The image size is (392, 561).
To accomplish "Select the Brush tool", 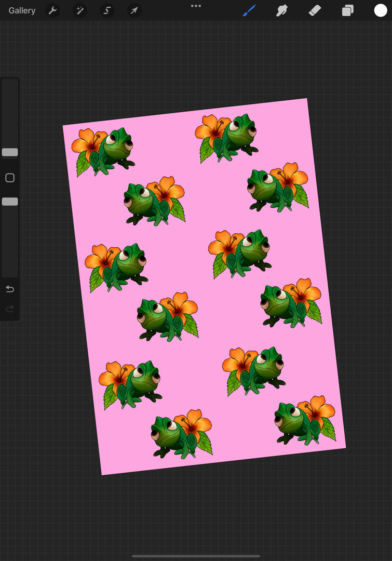I will pos(249,11).
